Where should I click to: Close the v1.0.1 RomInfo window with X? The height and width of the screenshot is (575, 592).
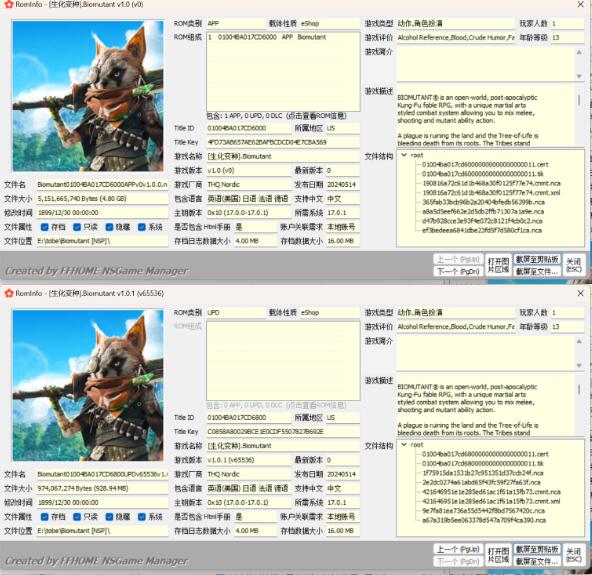click(581, 293)
